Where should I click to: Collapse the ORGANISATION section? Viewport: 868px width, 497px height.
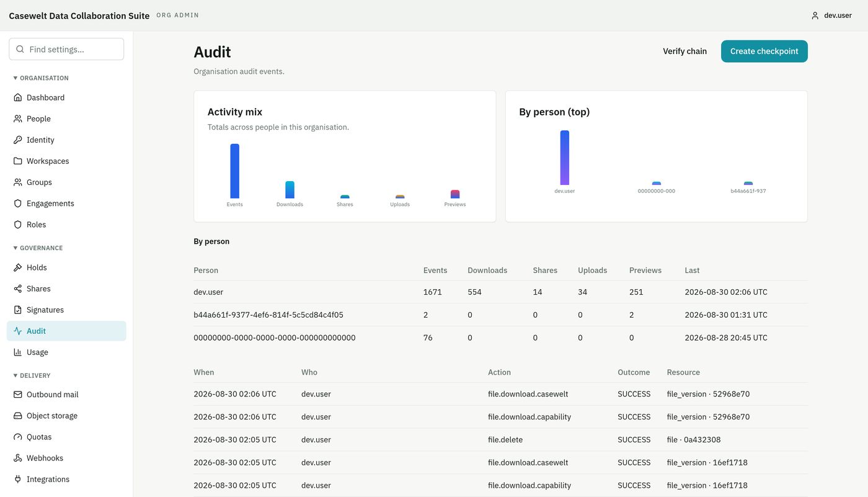coord(41,78)
